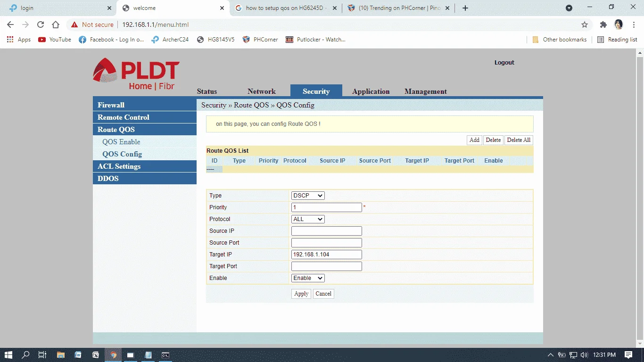644x362 pixels.
Task: Open the notification center icon
Action: coord(628,355)
